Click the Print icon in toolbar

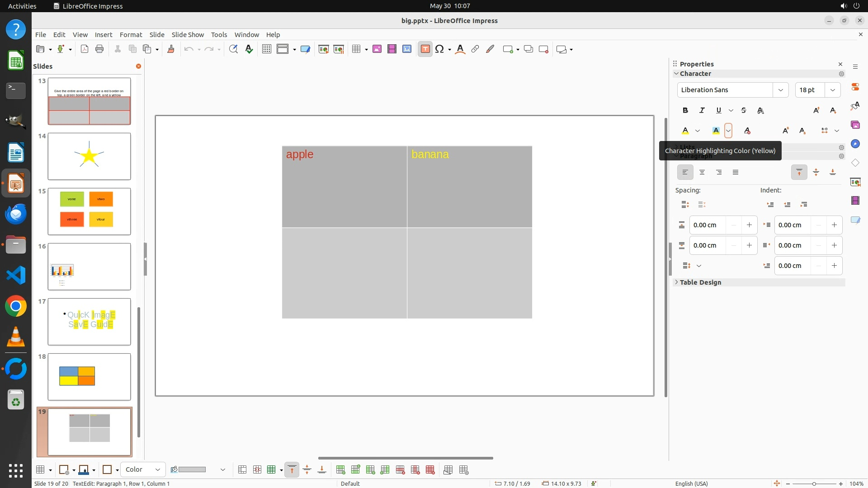(99, 49)
